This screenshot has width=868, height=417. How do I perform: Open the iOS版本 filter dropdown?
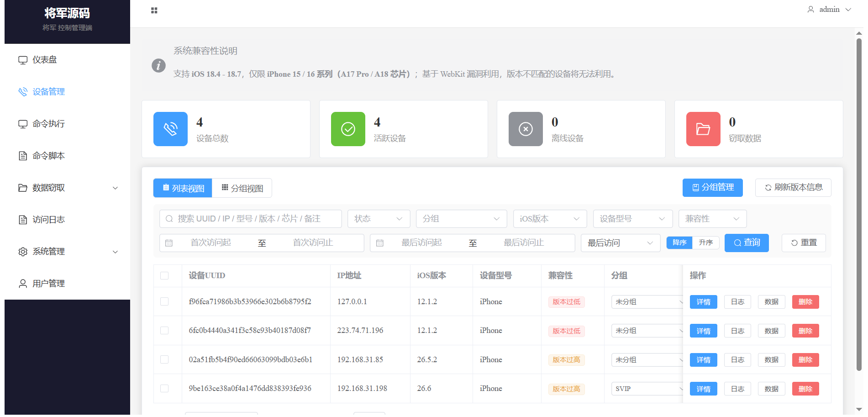coord(550,219)
